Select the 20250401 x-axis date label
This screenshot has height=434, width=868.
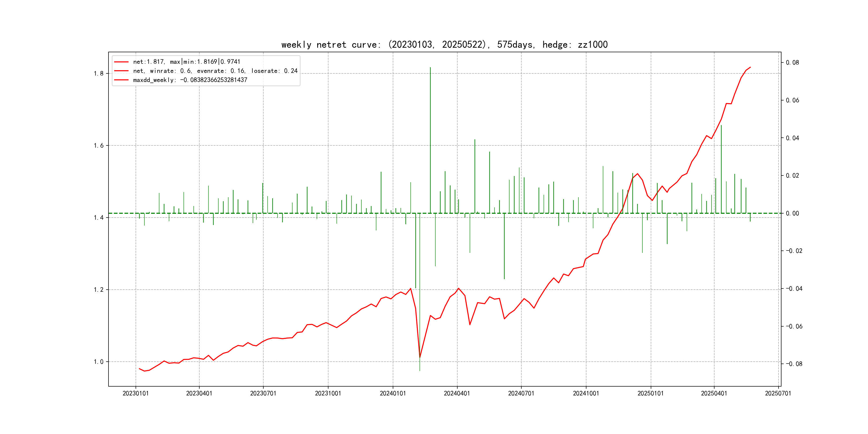click(714, 393)
